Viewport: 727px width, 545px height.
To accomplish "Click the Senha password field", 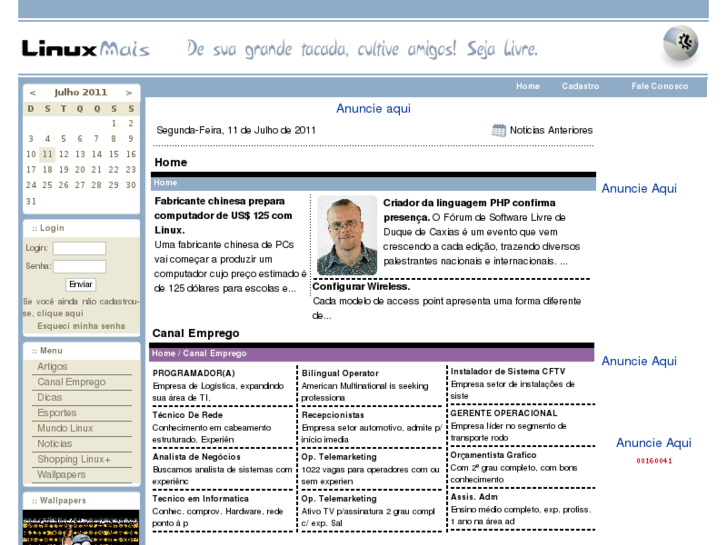I will coord(79,266).
